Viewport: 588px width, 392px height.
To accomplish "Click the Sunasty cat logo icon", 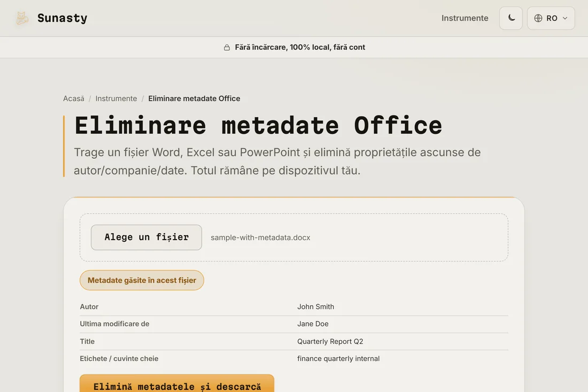I will [x=22, y=18].
